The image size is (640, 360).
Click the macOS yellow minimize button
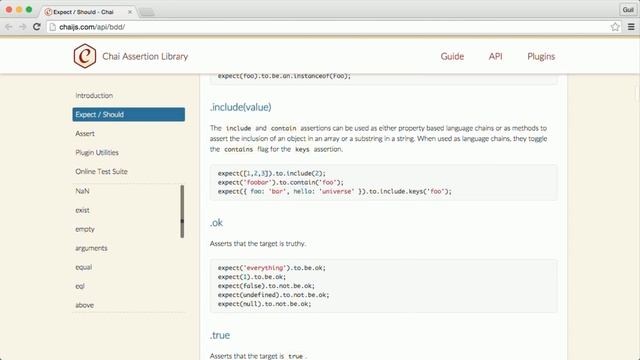[19, 9]
